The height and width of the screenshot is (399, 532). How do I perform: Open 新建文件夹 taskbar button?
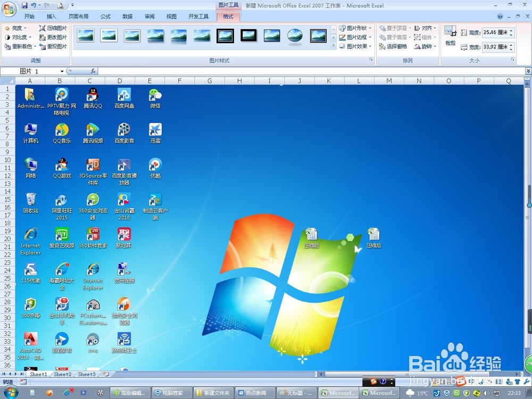[213, 393]
